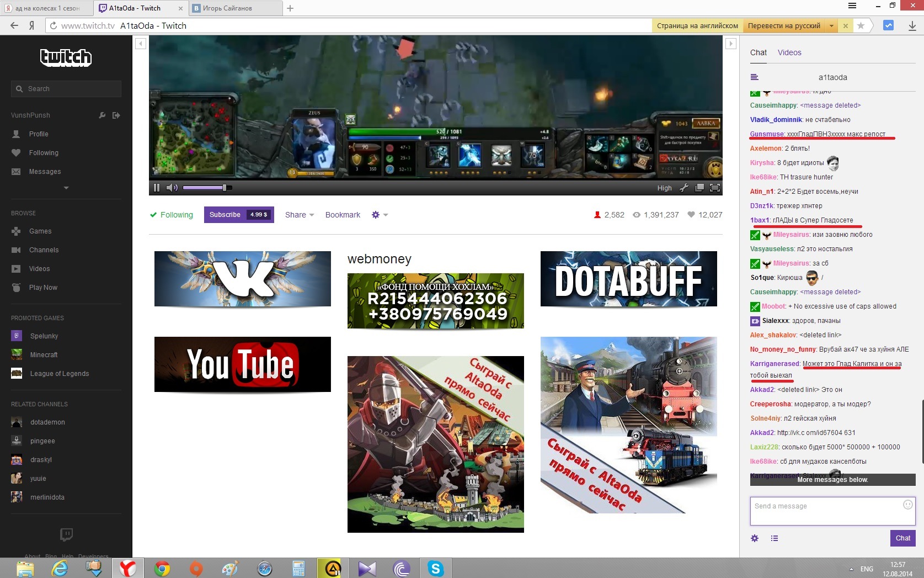Image resolution: width=924 pixels, height=578 pixels.
Task: Toggle fullscreen on the video player
Action: 715,188
